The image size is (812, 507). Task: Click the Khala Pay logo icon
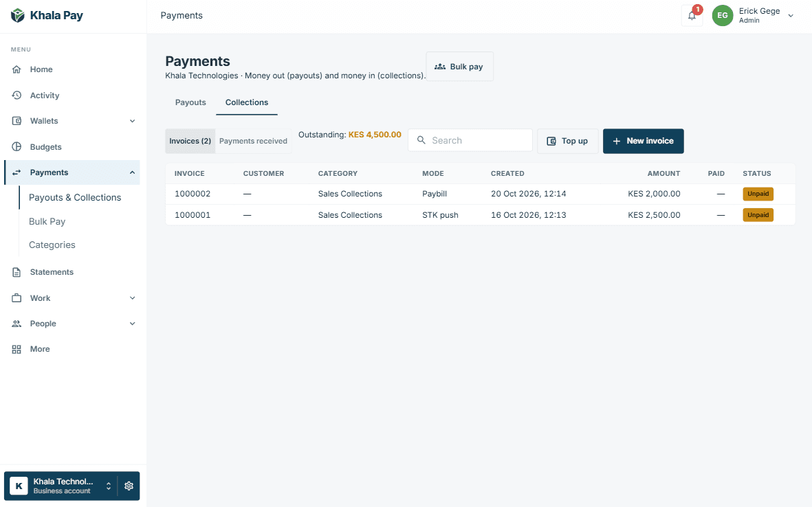tap(18, 16)
